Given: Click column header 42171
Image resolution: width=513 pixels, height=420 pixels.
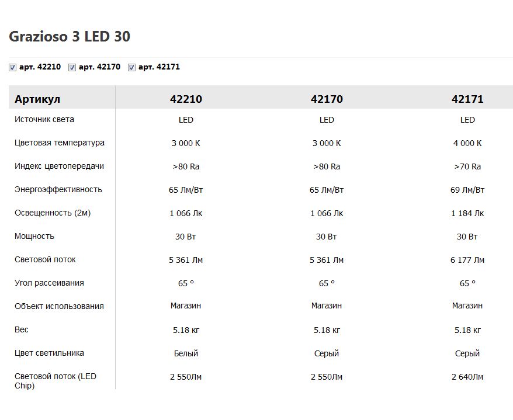Looking at the screenshot, I should pyautogui.click(x=467, y=99).
